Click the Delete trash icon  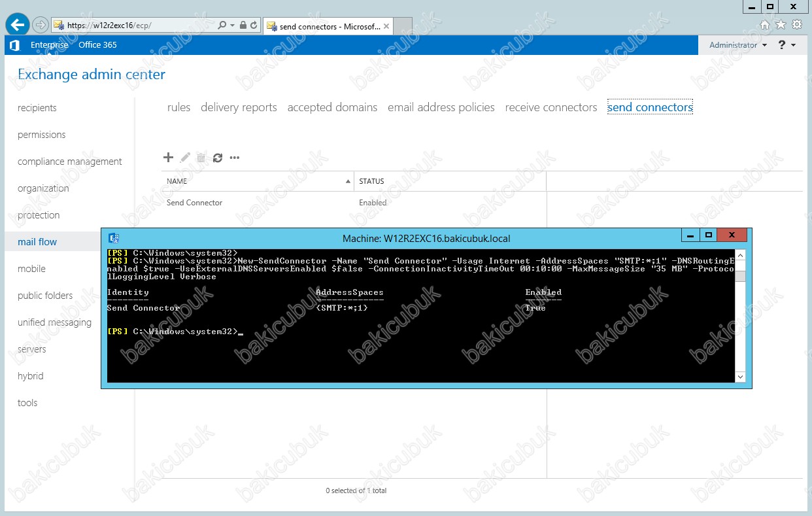pyautogui.click(x=201, y=158)
